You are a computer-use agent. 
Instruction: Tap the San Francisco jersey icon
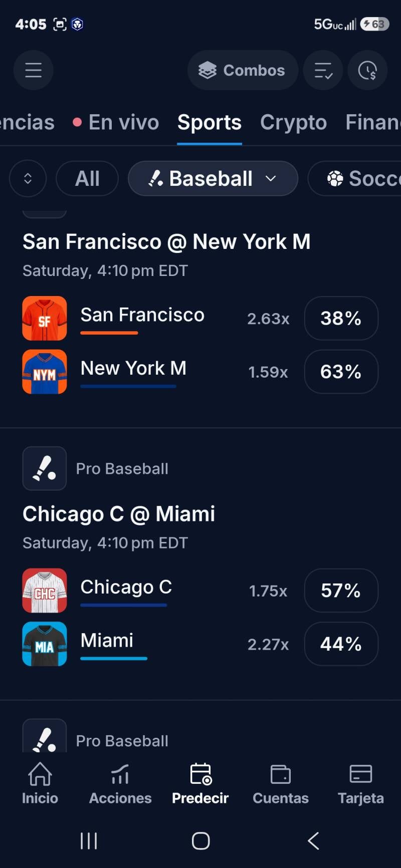(x=45, y=319)
